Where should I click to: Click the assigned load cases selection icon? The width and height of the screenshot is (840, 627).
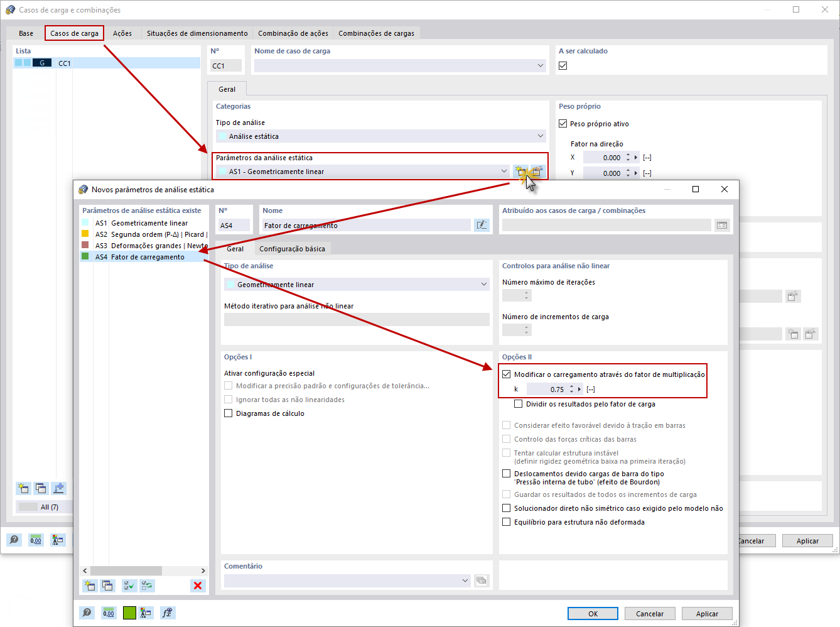pos(722,225)
